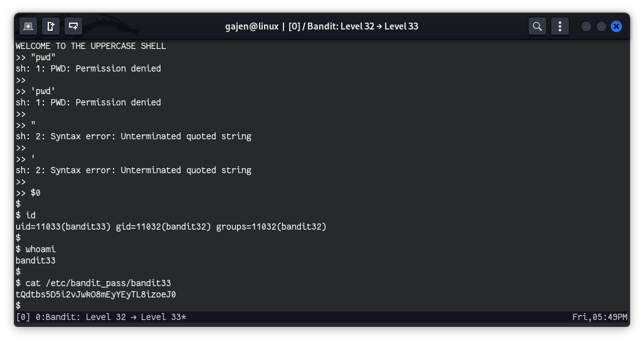
Task: Click the 'cat /etc/bandit_pass/bandit33' command line
Action: (x=98, y=283)
